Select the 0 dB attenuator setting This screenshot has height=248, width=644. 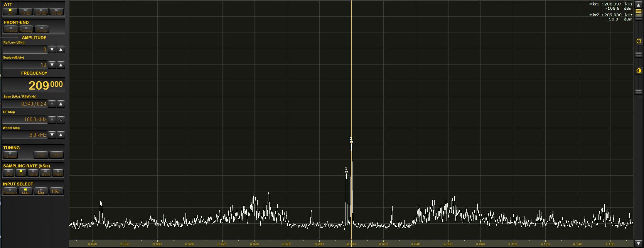(10, 12)
